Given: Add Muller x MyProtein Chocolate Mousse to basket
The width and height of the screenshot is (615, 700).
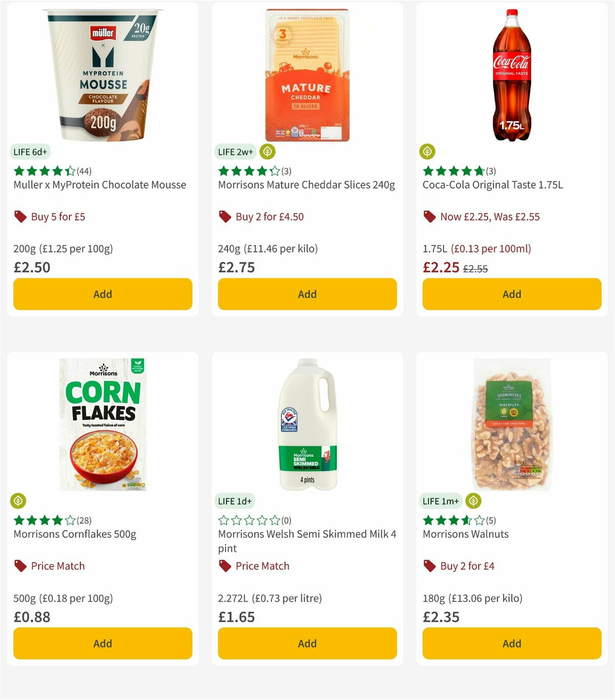Looking at the screenshot, I should point(102,294).
